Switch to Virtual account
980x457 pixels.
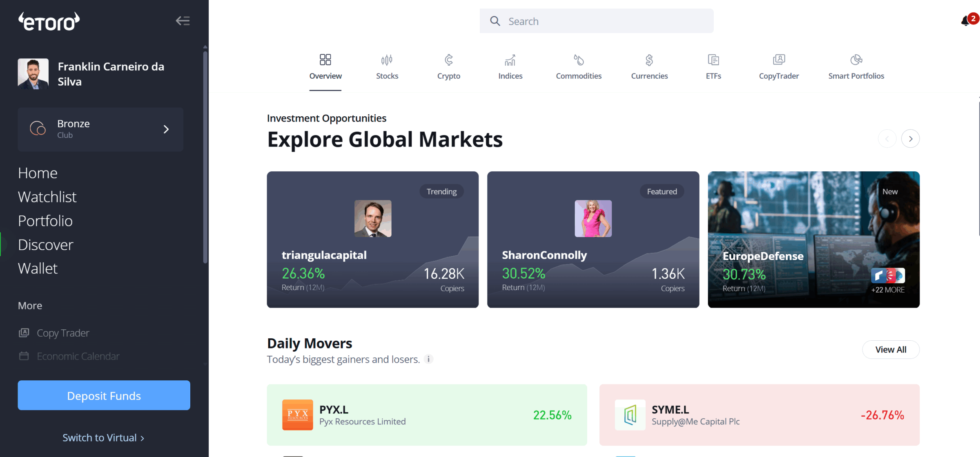pyautogui.click(x=103, y=438)
